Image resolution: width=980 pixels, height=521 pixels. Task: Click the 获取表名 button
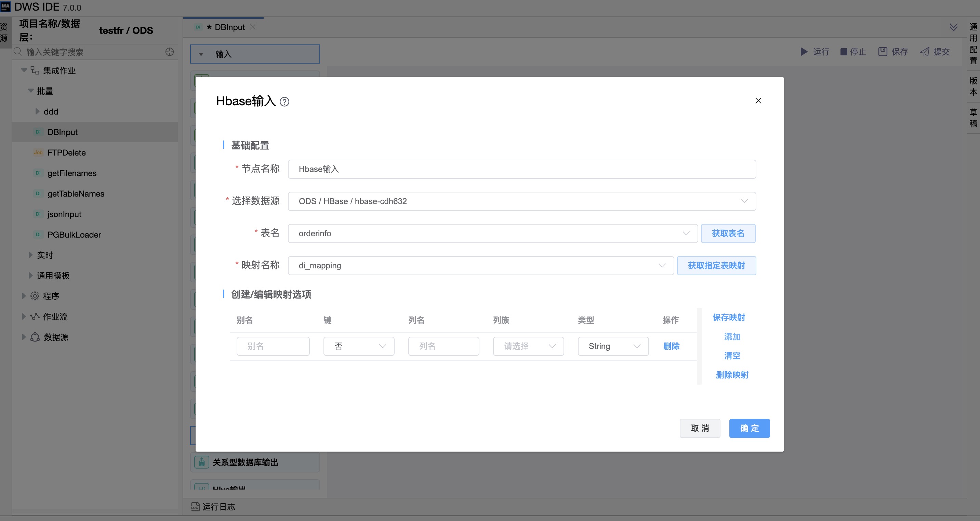coord(727,233)
